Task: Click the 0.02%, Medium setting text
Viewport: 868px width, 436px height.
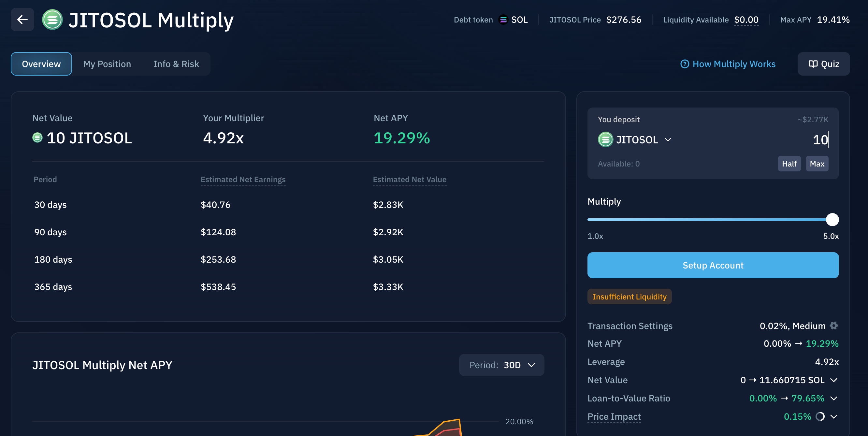Action: coord(792,326)
